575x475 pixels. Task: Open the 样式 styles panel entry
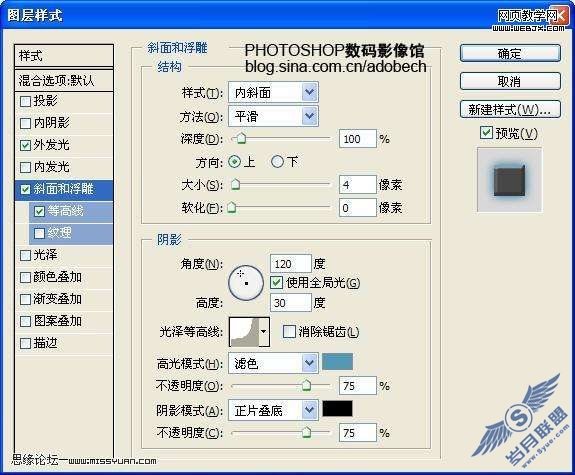point(64,56)
